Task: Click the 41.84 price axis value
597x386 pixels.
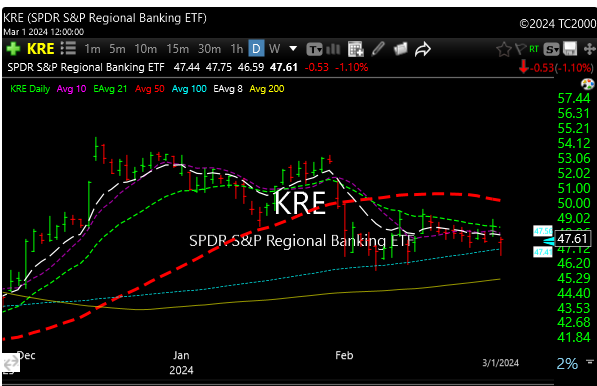Action: [x=573, y=337]
